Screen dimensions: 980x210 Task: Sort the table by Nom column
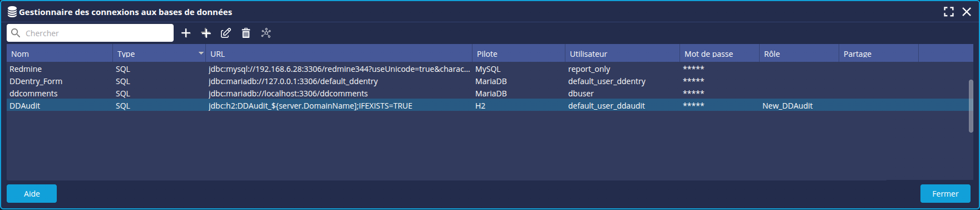point(60,54)
